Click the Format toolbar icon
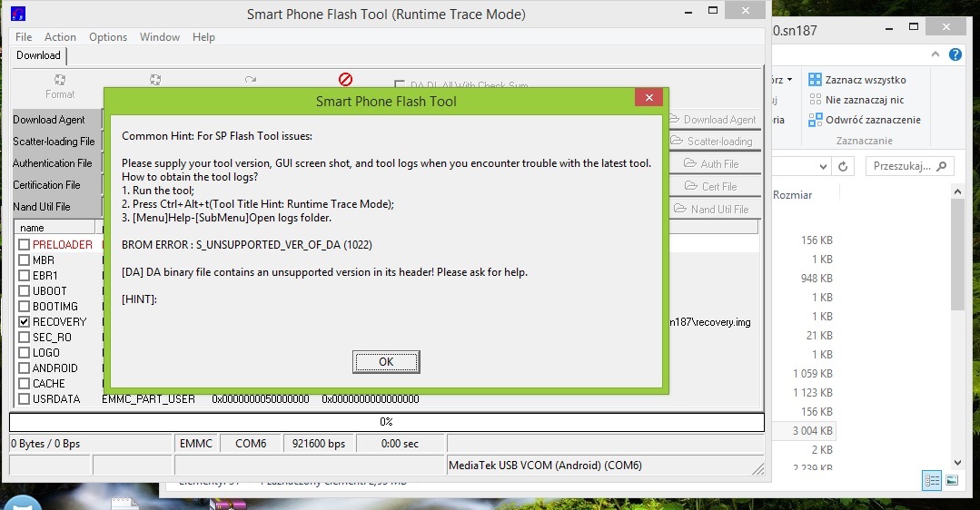The height and width of the screenshot is (510, 980). tap(60, 81)
